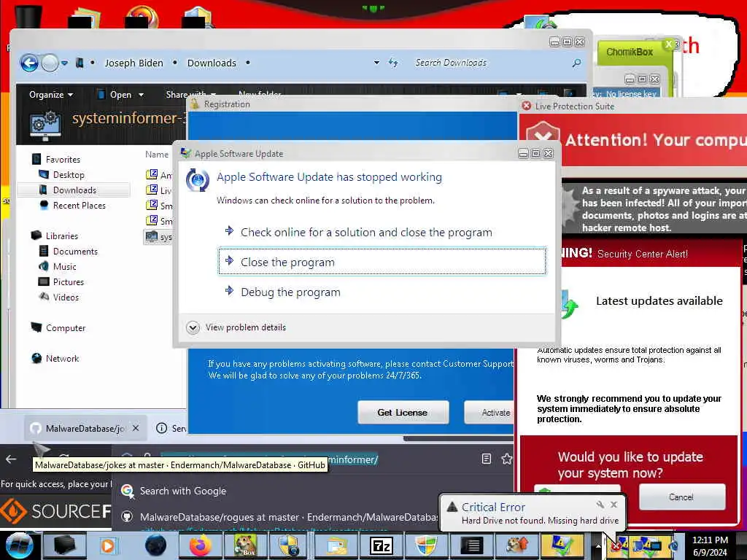Click the Firefox back arrow
747x560 pixels.
pos(11,459)
